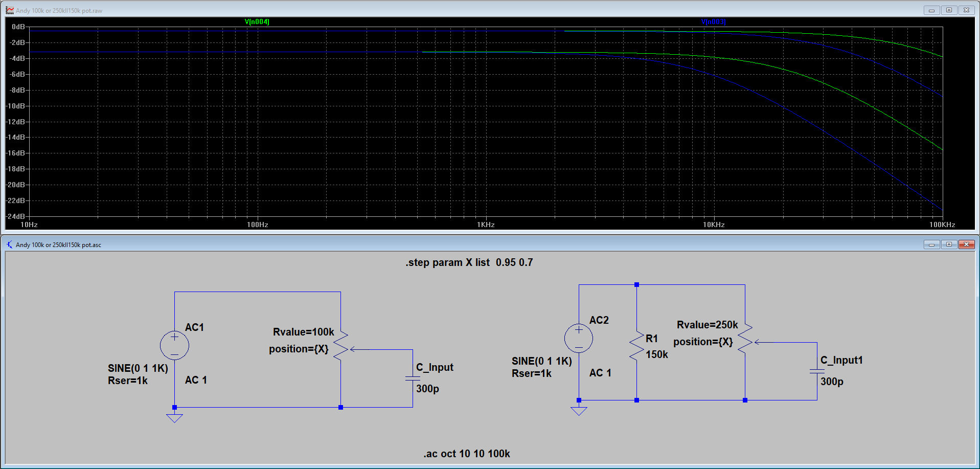Screen dimensions: 980x469
Task: Click the ground symbol under AC2
Action: [x=579, y=411]
